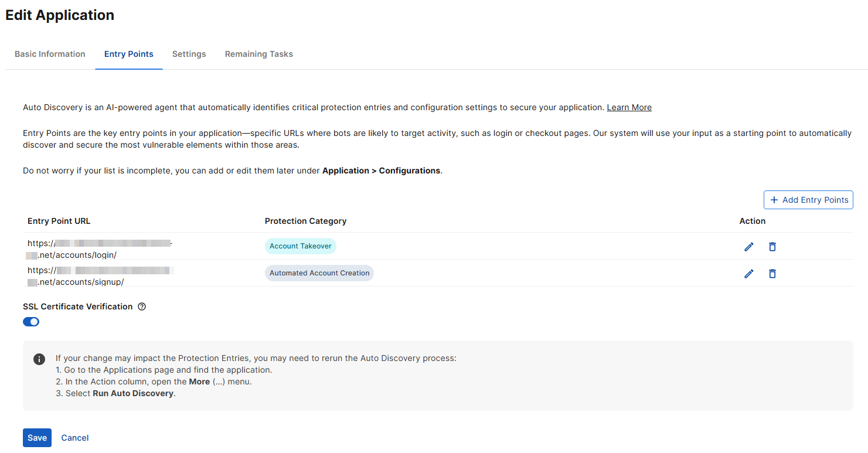
Task: Cancel editing the application
Action: tap(75, 438)
